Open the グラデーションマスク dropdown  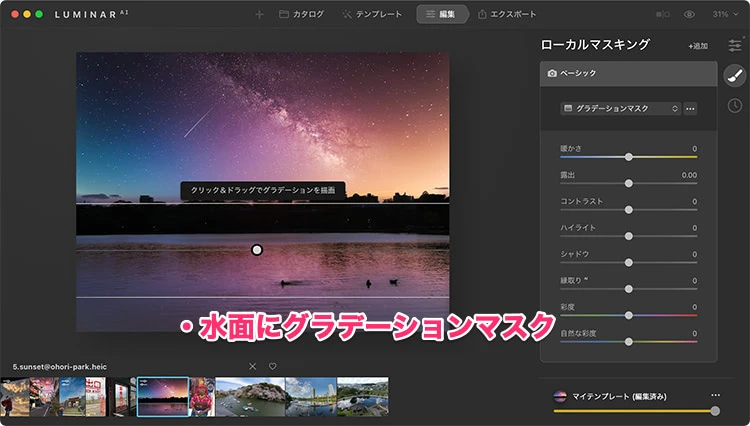pos(620,108)
